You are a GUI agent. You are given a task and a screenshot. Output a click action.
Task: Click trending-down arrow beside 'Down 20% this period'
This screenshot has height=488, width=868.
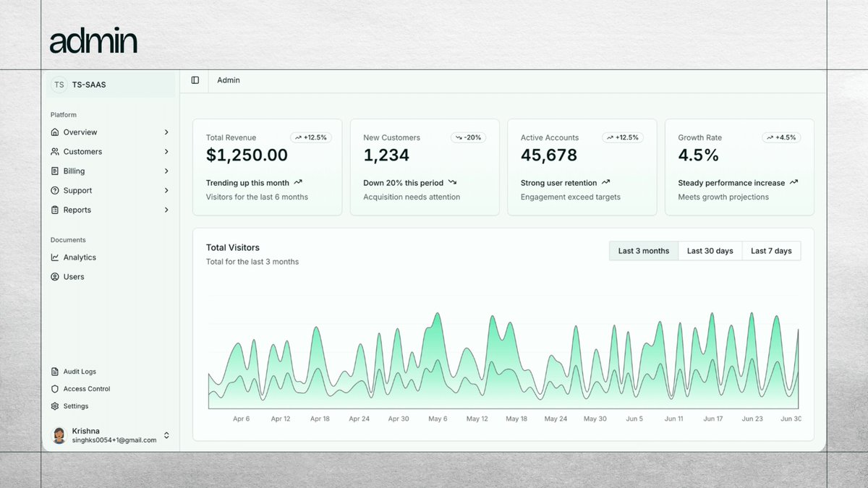453,183
